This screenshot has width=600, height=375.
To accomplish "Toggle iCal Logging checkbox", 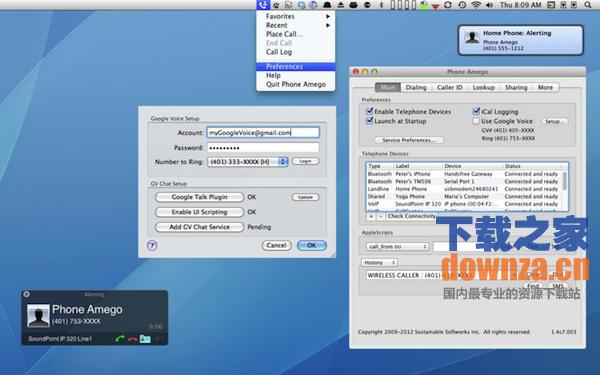I will [476, 111].
